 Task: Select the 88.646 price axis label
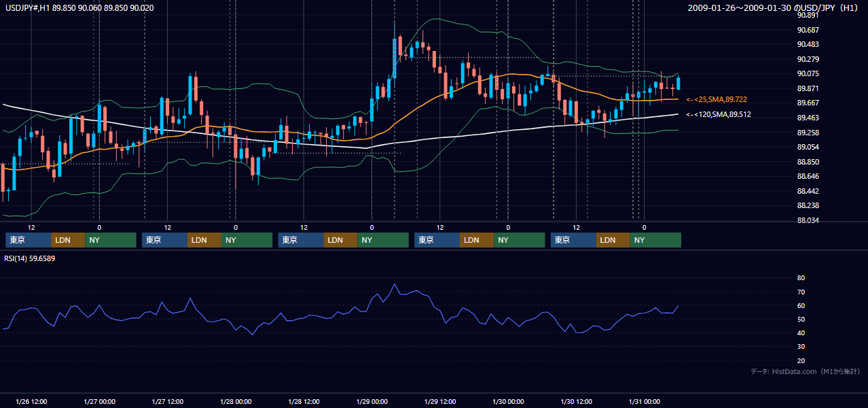pyautogui.click(x=808, y=176)
